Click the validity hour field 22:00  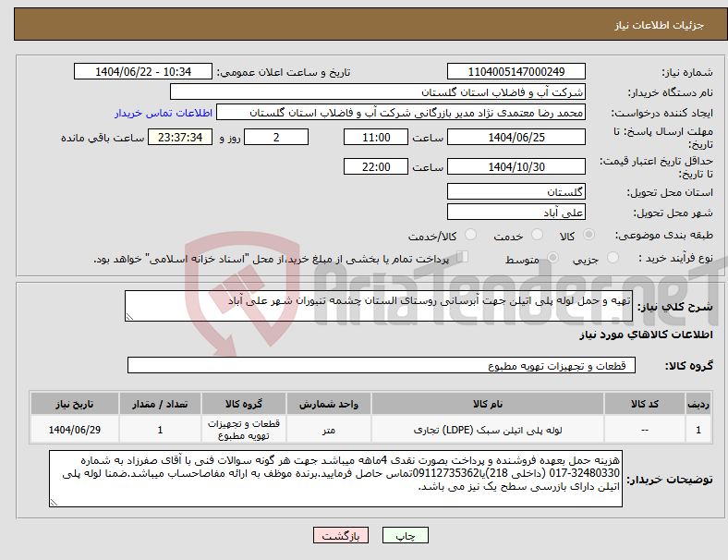coord(376,166)
